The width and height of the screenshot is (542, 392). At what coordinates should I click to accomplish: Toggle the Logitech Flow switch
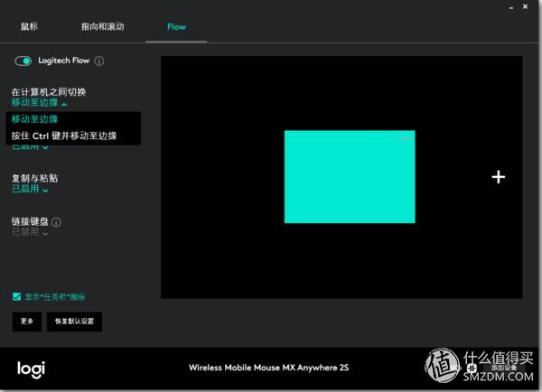click(x=23, y=61)
